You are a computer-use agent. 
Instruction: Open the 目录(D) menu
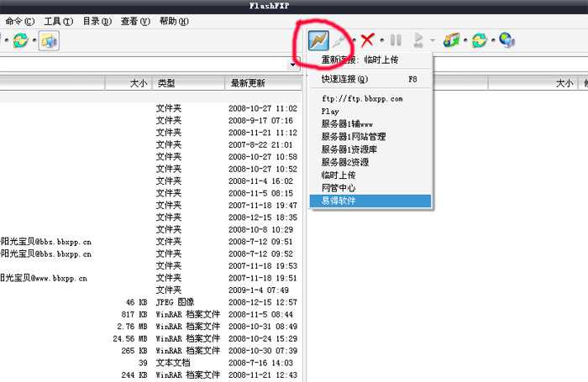pos(97,21)
